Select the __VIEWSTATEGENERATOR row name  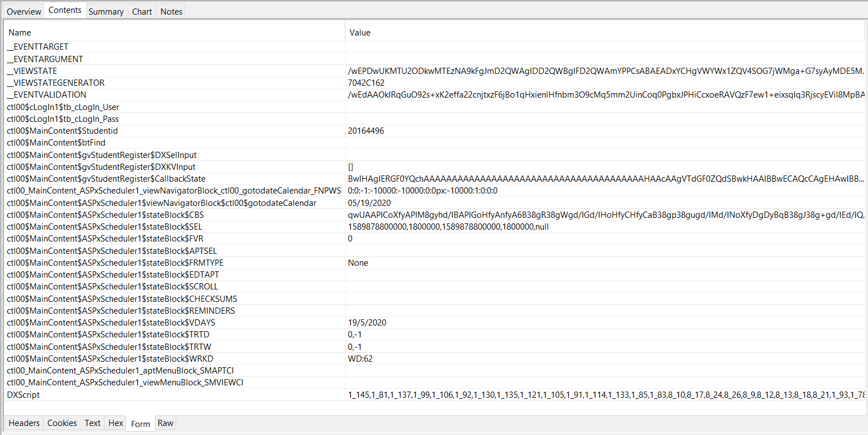coord(175,83)
